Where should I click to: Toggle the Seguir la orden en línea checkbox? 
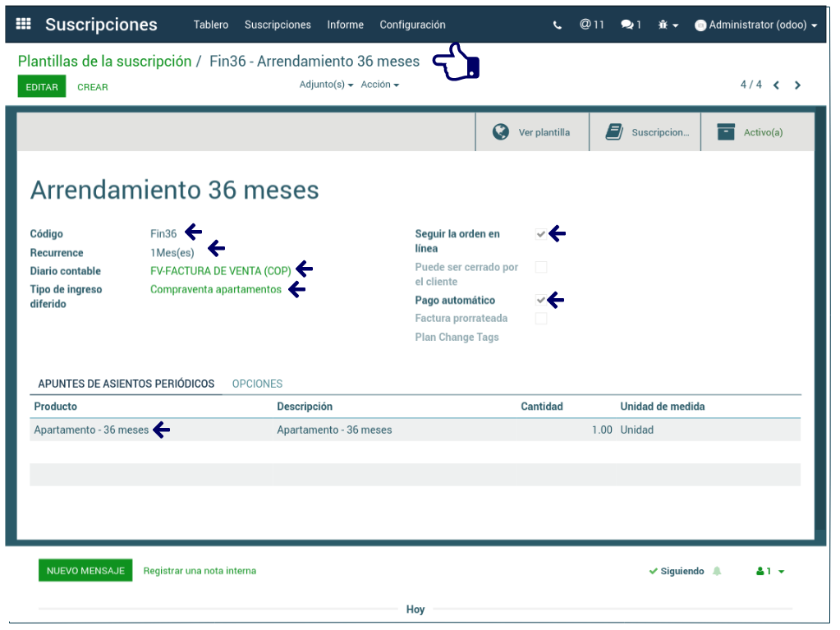[541, 234]
